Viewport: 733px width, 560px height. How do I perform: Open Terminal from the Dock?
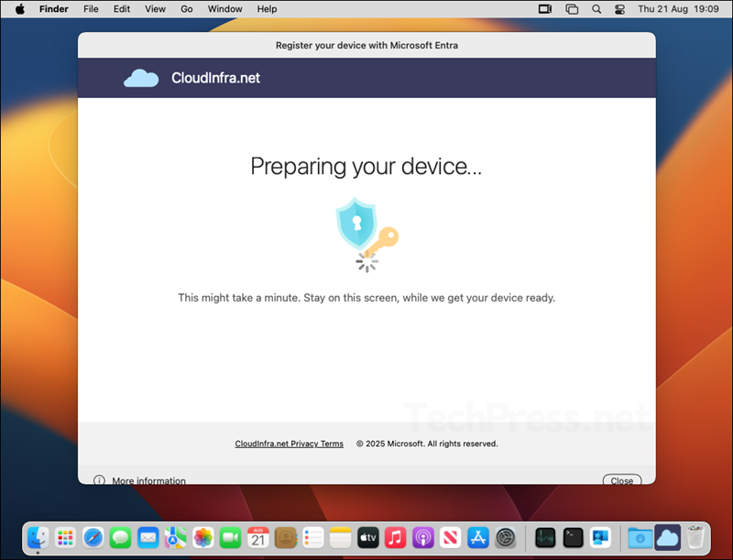pyautogui.click(x=573, y=538)
